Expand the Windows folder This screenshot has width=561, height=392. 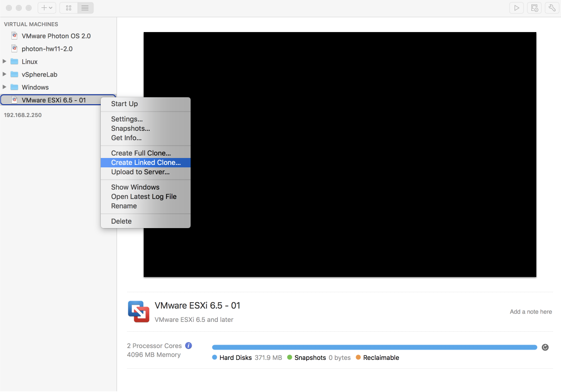point(4,87)
